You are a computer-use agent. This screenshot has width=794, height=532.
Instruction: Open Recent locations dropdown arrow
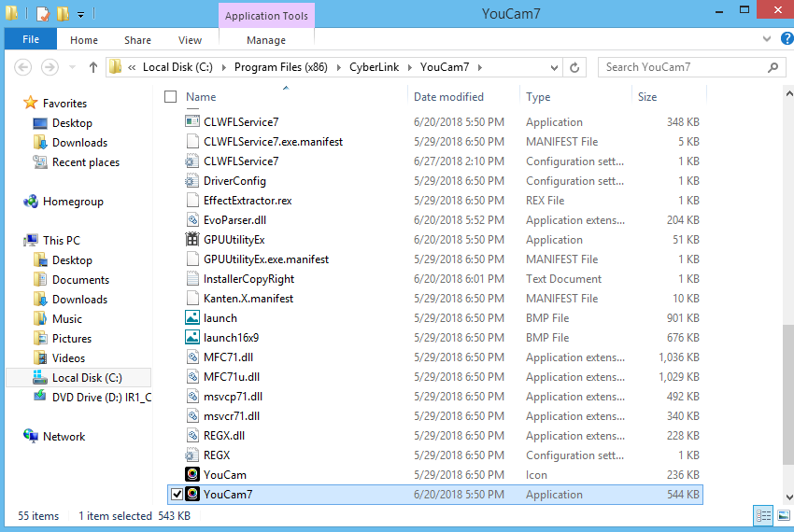[x=72, y=67]
